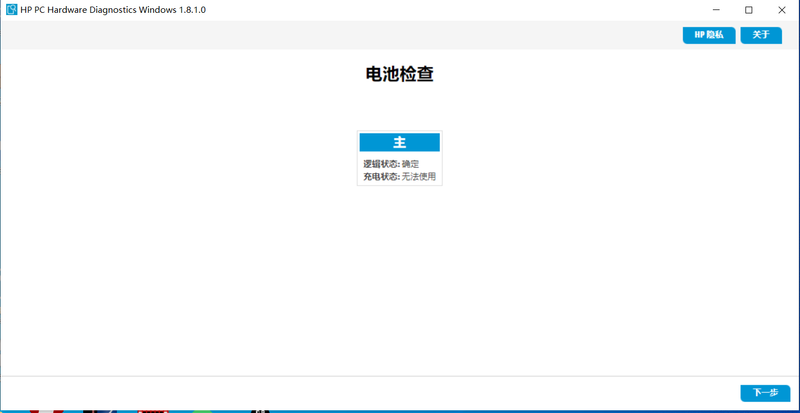The image size is (800, 413).
Task: Click the 充电状态 label in battery card
Action: click(380, 177)
